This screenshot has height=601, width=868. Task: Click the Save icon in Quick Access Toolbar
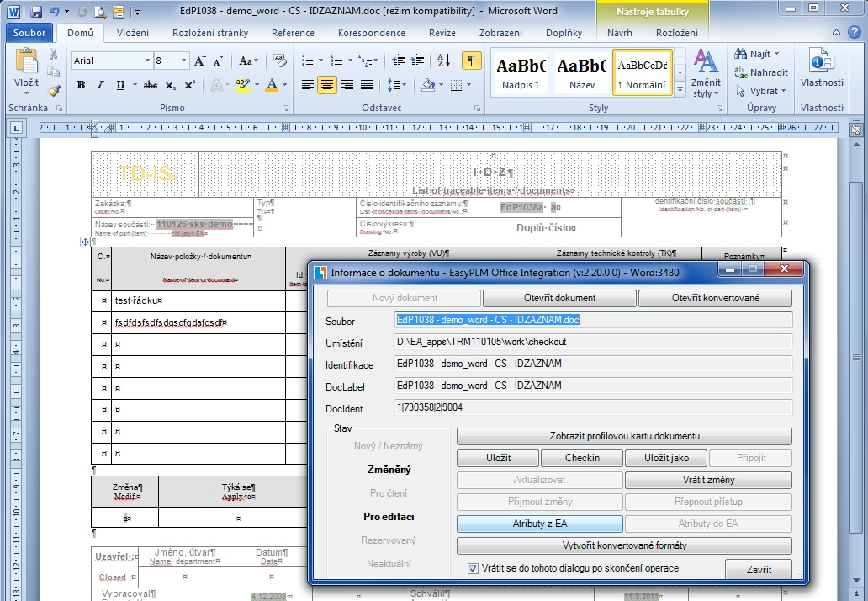(36, 11)
